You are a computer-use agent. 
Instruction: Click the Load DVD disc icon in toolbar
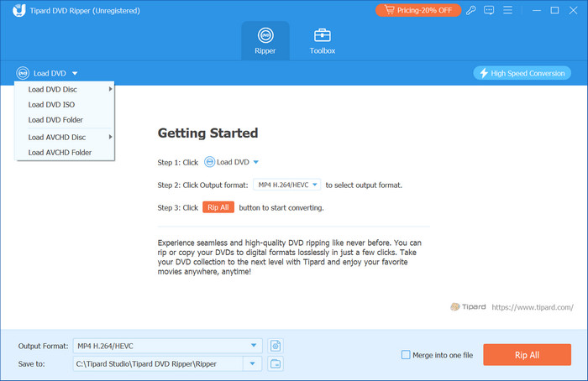pos(23,73)
